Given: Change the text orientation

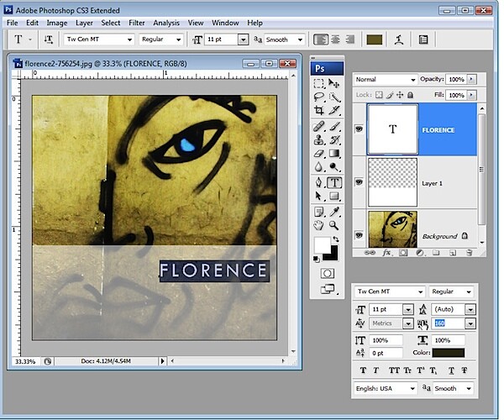Looking at the screenshot, I should tap(49, 39).
